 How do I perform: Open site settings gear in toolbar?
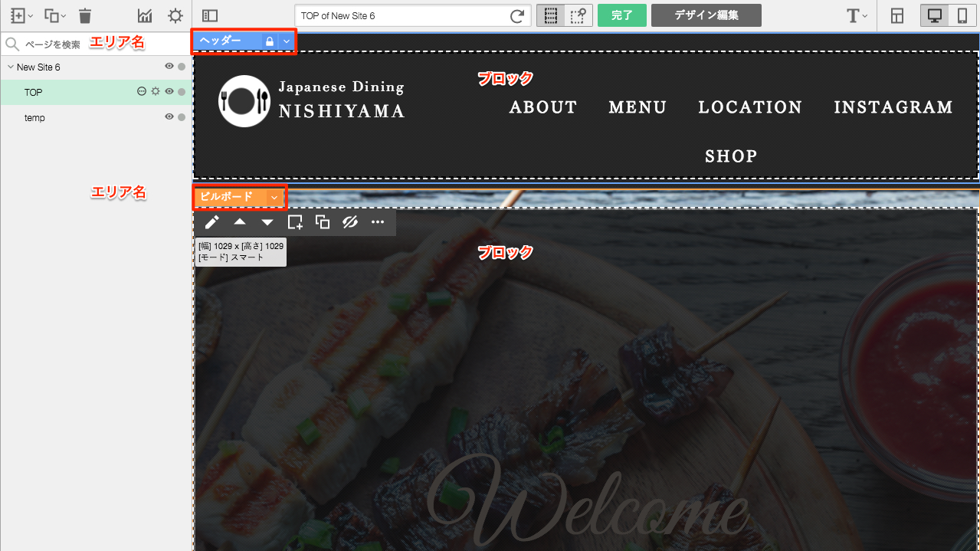175,15
